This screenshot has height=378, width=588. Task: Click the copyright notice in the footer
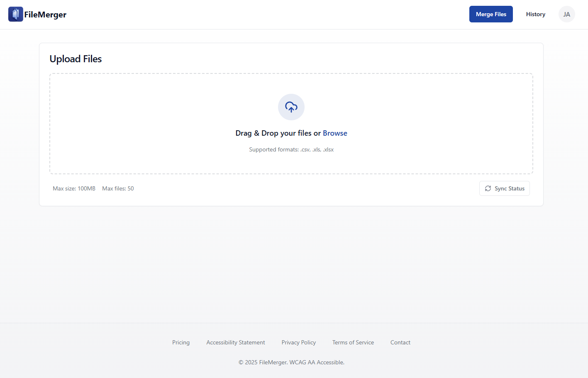[291, 362]
